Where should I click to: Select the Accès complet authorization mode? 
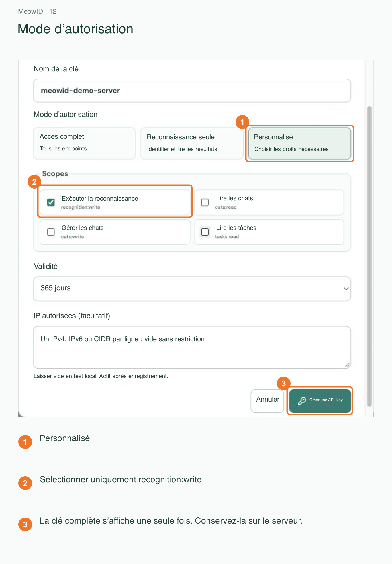(84, 143)
